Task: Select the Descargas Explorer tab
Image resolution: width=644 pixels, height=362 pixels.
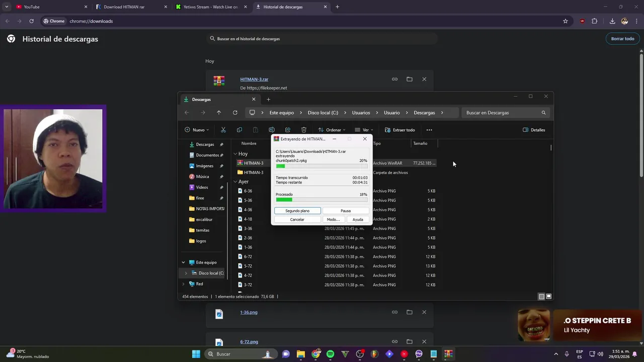Action: (220, 99)
